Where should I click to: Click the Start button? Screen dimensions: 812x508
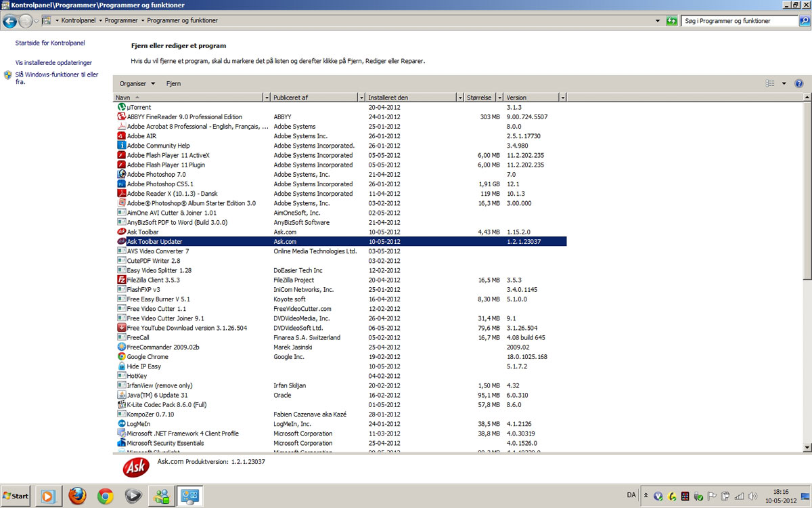coord(16,496)
